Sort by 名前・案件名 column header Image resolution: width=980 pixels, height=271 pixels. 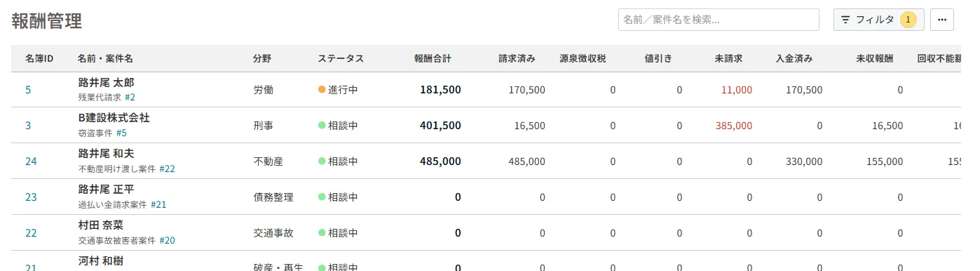click(106, 58)
